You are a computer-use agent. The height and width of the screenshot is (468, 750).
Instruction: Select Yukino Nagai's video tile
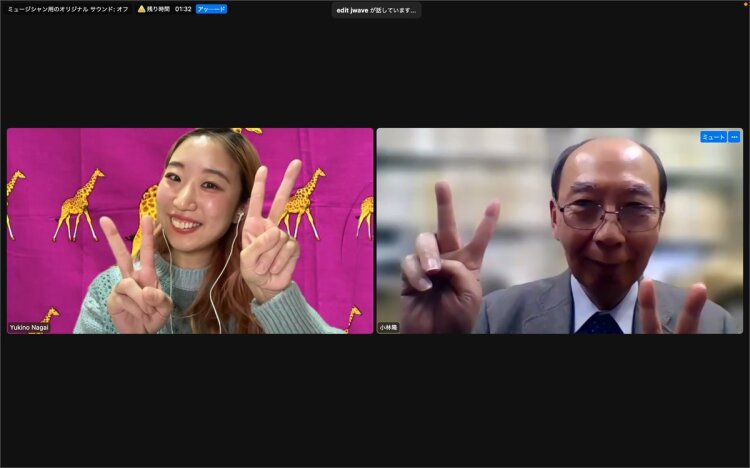point(190,230)
